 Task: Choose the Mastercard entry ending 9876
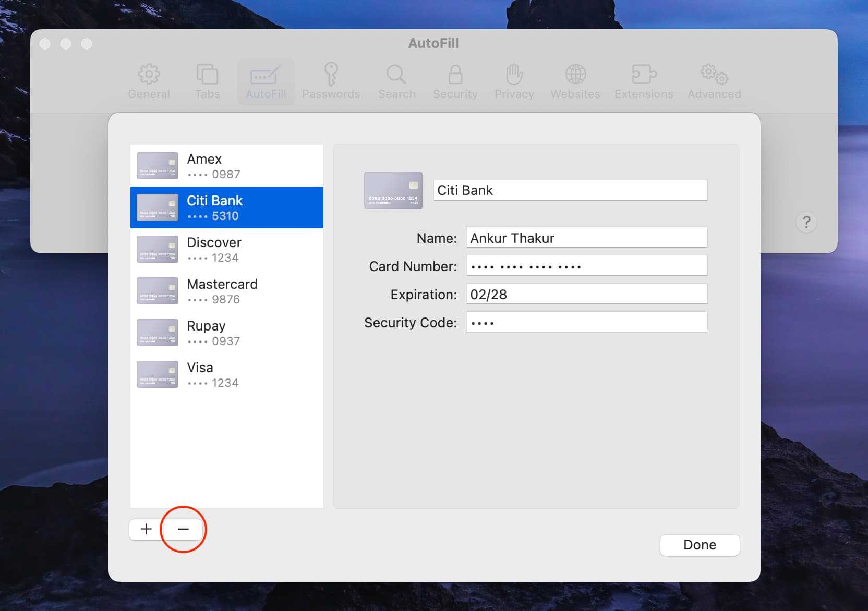pos(227,291)
